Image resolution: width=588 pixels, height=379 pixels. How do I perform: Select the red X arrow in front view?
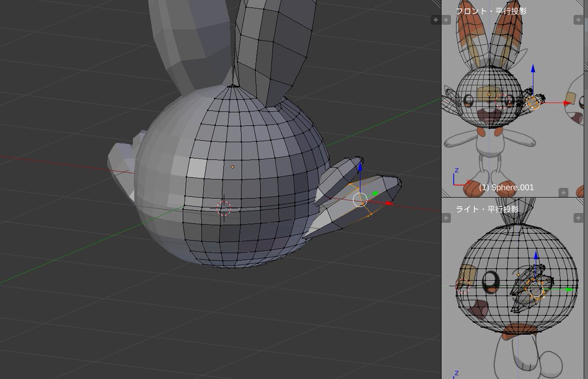(567, 103)
